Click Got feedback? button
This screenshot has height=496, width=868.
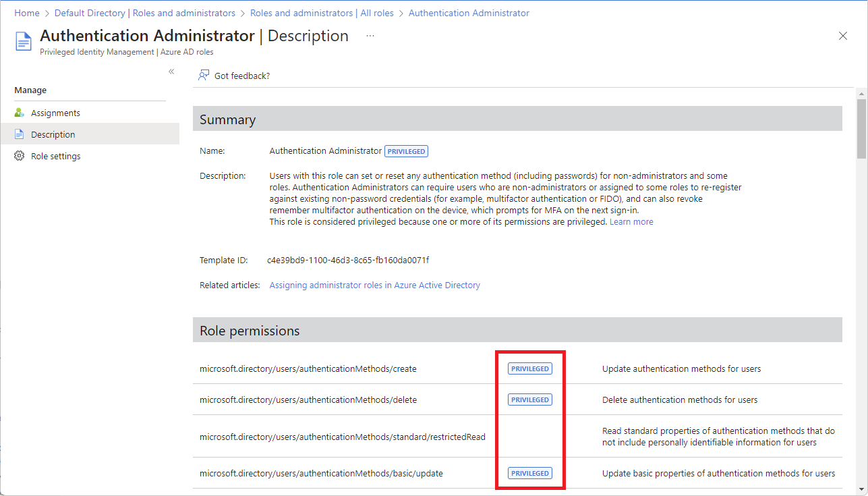pyautogui.click(x=241, y=76)
